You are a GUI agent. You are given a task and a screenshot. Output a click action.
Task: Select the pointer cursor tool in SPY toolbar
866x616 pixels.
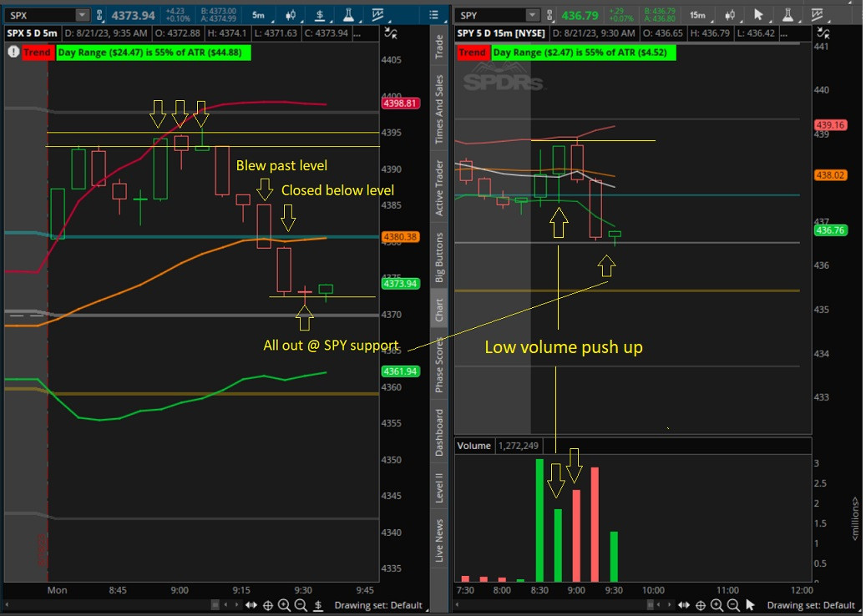pyautogui.click(x=758, y=15)
